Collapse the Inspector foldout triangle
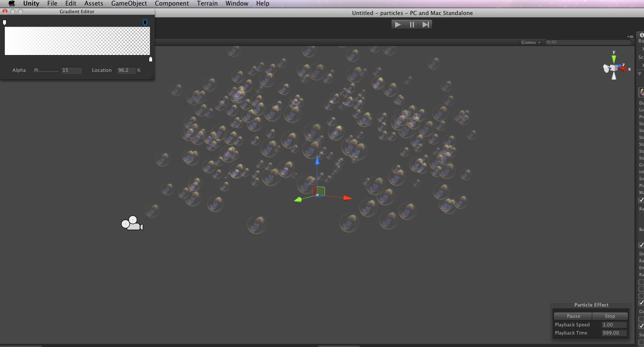The image size is (644, 347). click(x=640, y=74)
